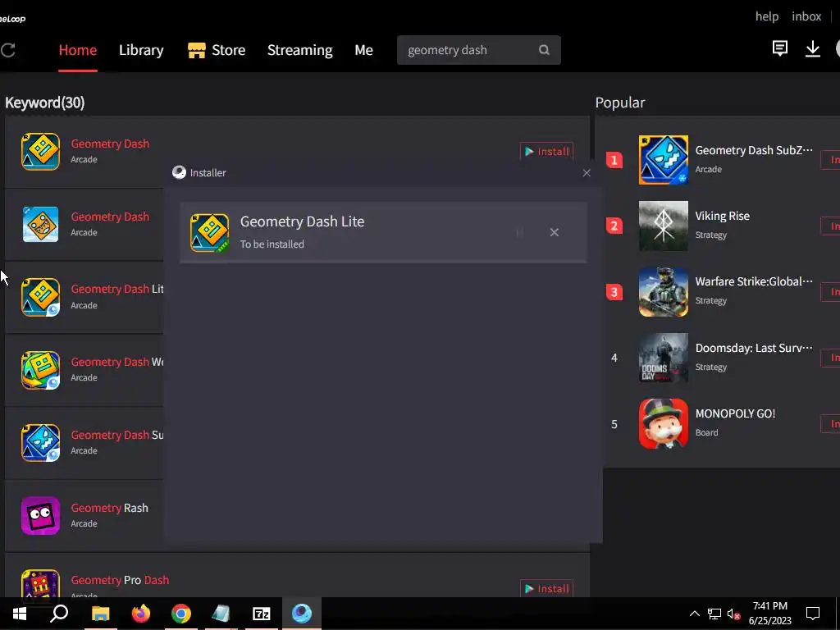
Task: Open the downloads arrow icon
Action: click(x=812, y=48)
